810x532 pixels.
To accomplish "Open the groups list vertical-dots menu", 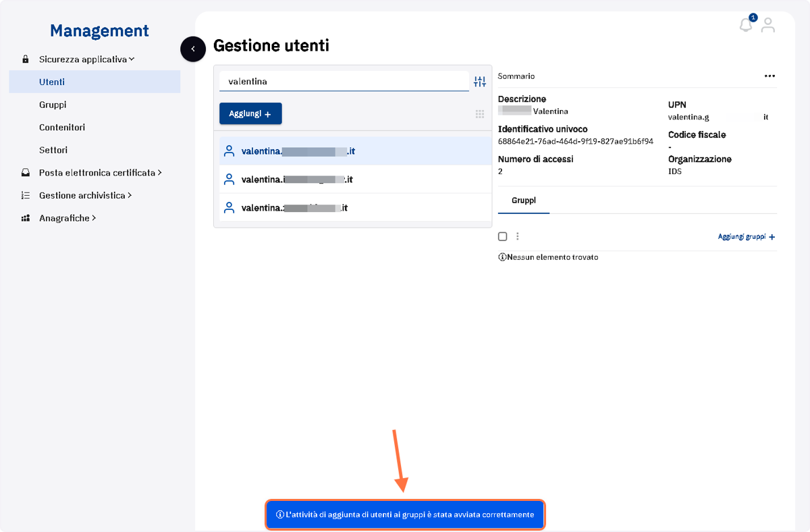I will point(518,236).
